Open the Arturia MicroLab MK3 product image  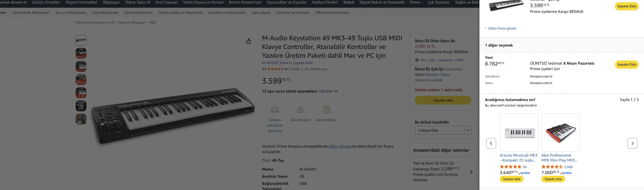[519, 133]
